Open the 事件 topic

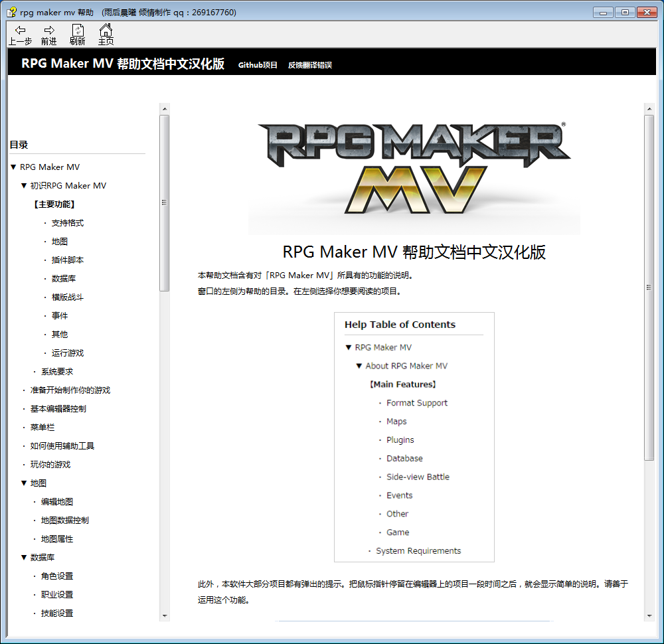[x=60, y=316]
